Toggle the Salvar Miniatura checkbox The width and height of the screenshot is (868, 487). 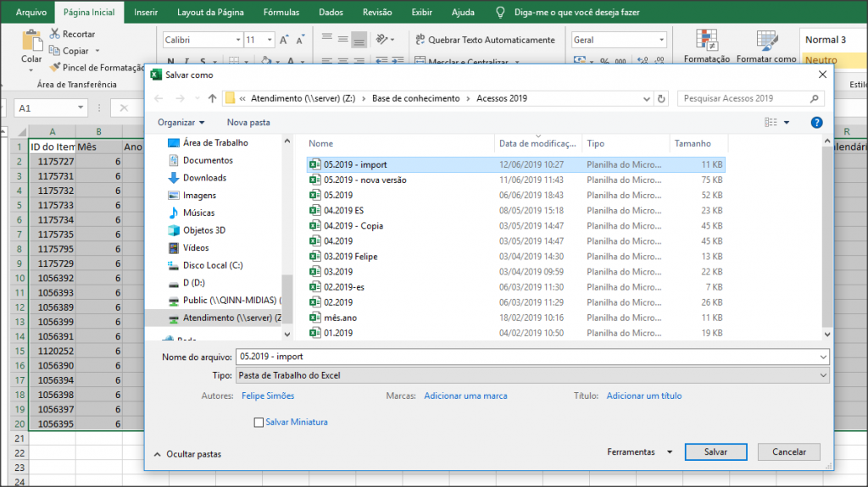[x=259, y=423]
